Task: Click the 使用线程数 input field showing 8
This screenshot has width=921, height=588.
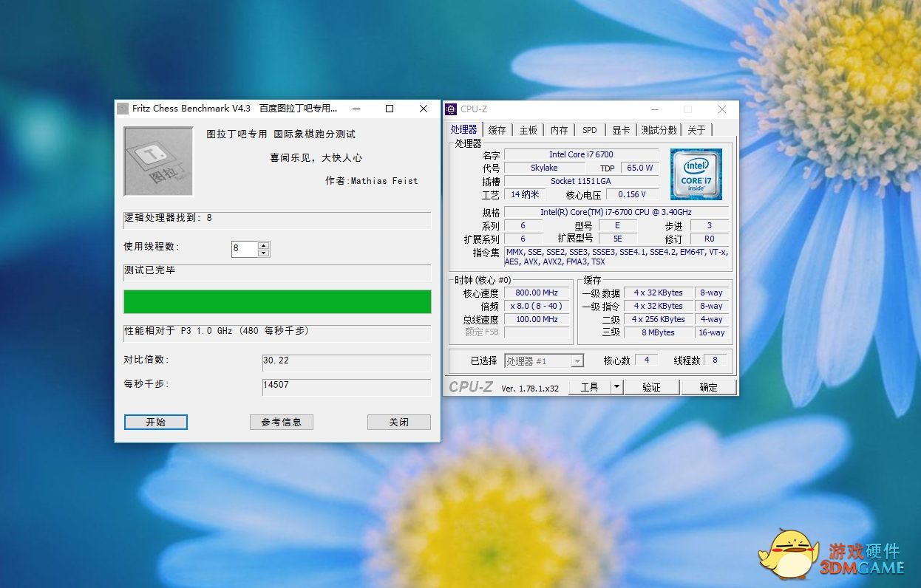Action: [x=245, y=249]
